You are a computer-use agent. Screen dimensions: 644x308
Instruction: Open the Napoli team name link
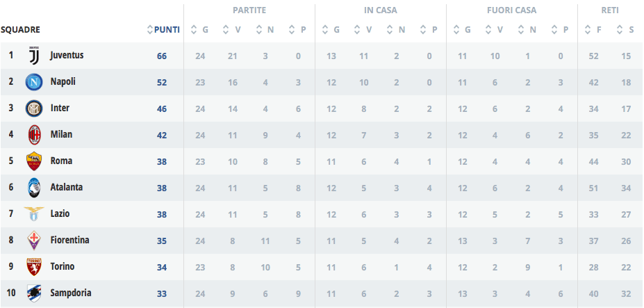tap(63, 81)
